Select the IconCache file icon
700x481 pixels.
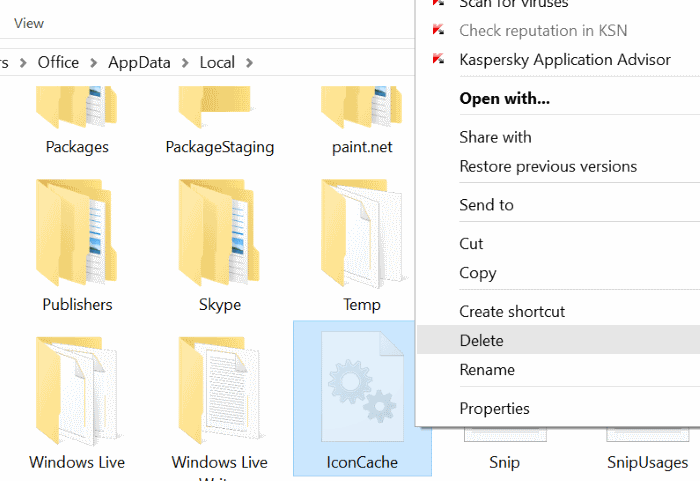(362, 386)
